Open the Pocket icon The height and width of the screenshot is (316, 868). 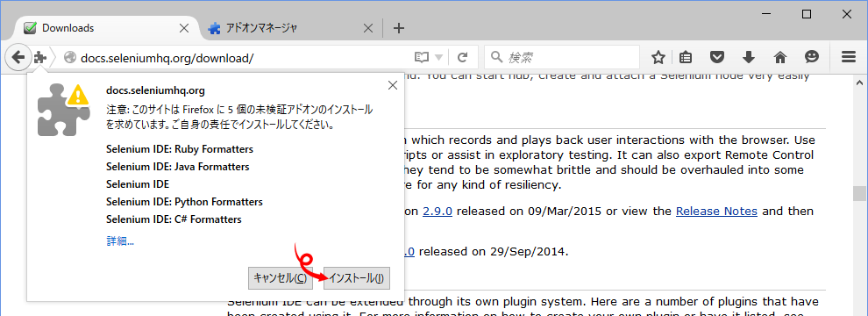[x=717, y=57]
